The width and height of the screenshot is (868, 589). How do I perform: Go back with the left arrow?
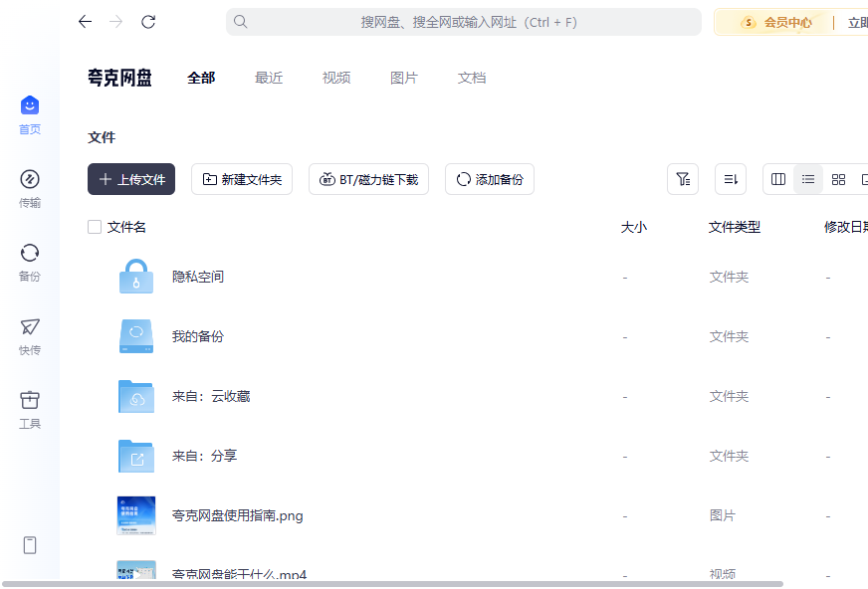[x=85, y=22]
